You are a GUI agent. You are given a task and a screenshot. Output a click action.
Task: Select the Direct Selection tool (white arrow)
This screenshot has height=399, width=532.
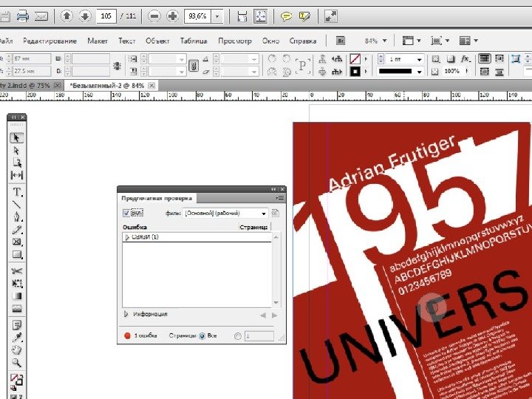click(x=16, y=150)
